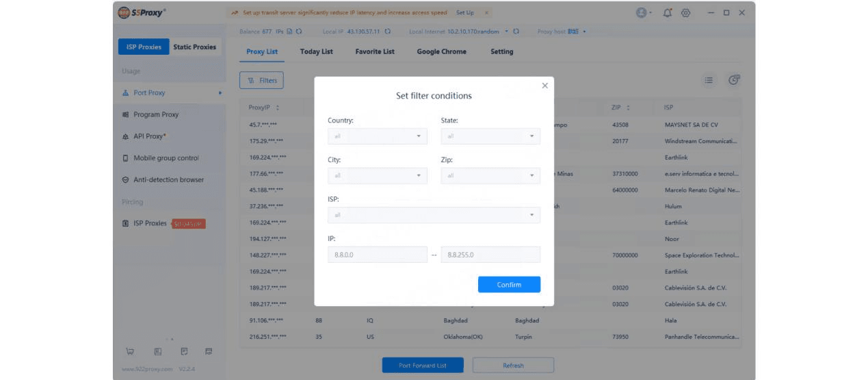
Task: Click the shopping cart icon in sidebar footer
Action: tap(129, 352)
